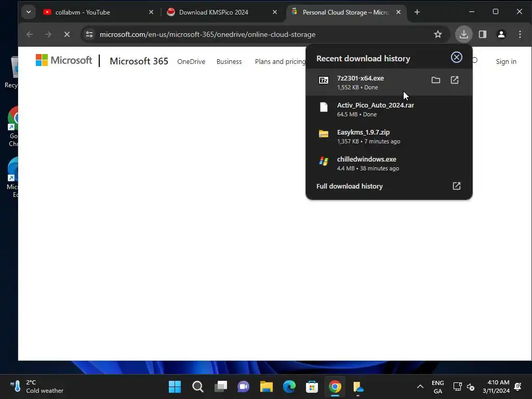Go back to the previous page
Viewport: 532px width, 399px height.
[x=30, y=34]
